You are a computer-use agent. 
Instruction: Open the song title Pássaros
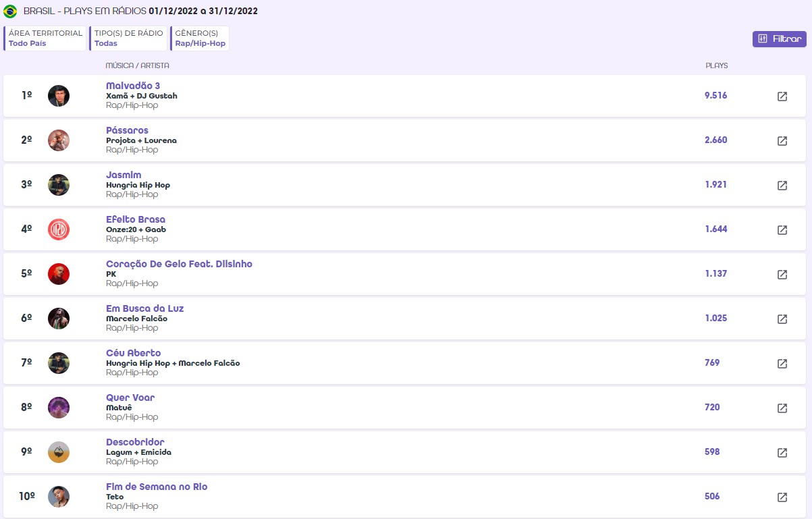[127, 130]
